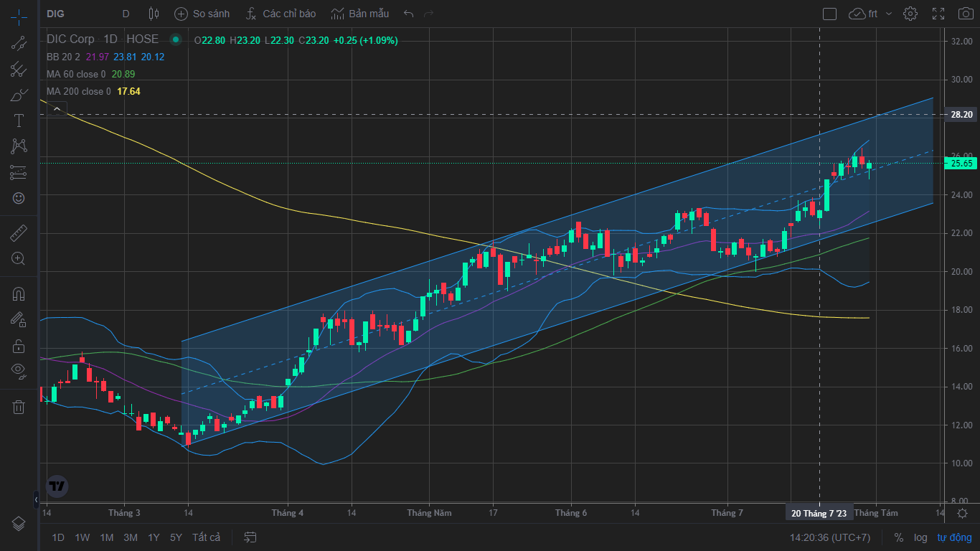Set the time range to 3M
This screenshot has height=551, width=980.
[x=131, y=537]
